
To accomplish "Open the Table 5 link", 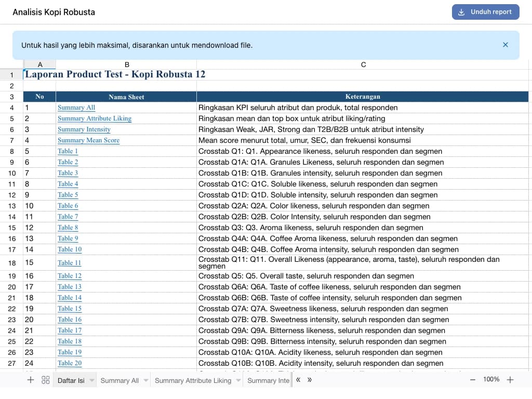I will (68, 195).
